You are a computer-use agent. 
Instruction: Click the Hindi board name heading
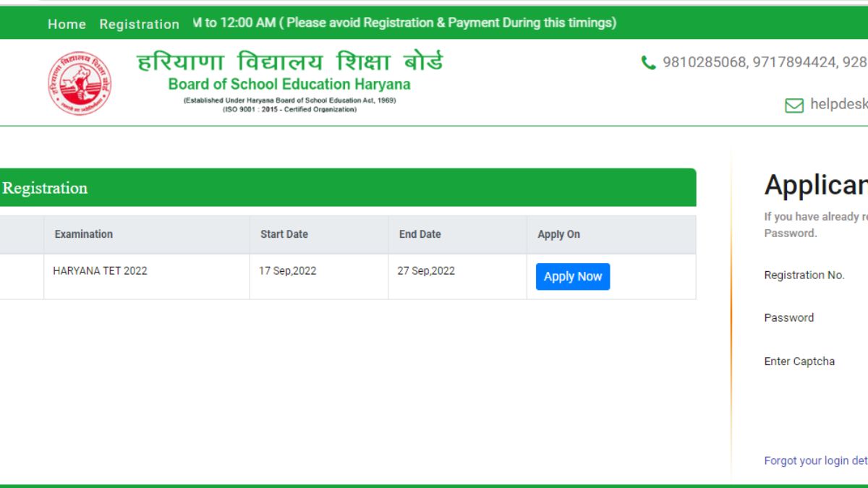click(x=289, y=62)
